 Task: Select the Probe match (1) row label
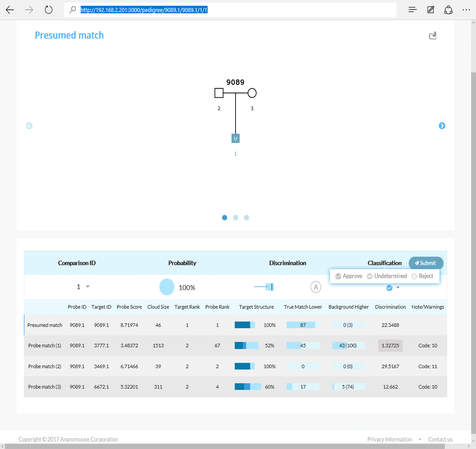pos(45,346)
